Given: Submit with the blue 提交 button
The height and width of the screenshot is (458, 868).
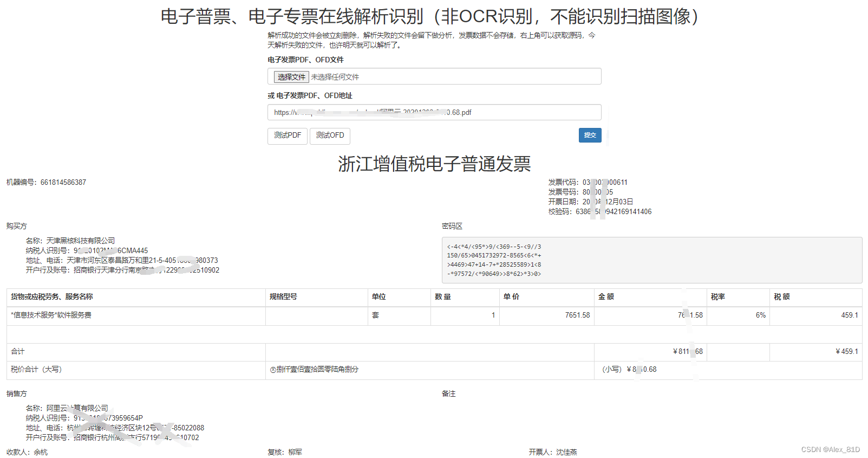Looking at the screenshot, I should 590,135.
